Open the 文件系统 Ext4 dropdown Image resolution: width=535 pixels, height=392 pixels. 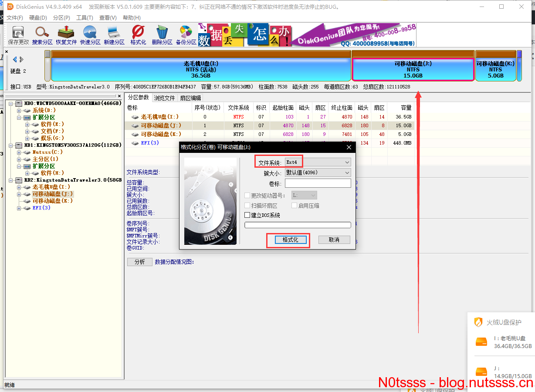(318, 162)
